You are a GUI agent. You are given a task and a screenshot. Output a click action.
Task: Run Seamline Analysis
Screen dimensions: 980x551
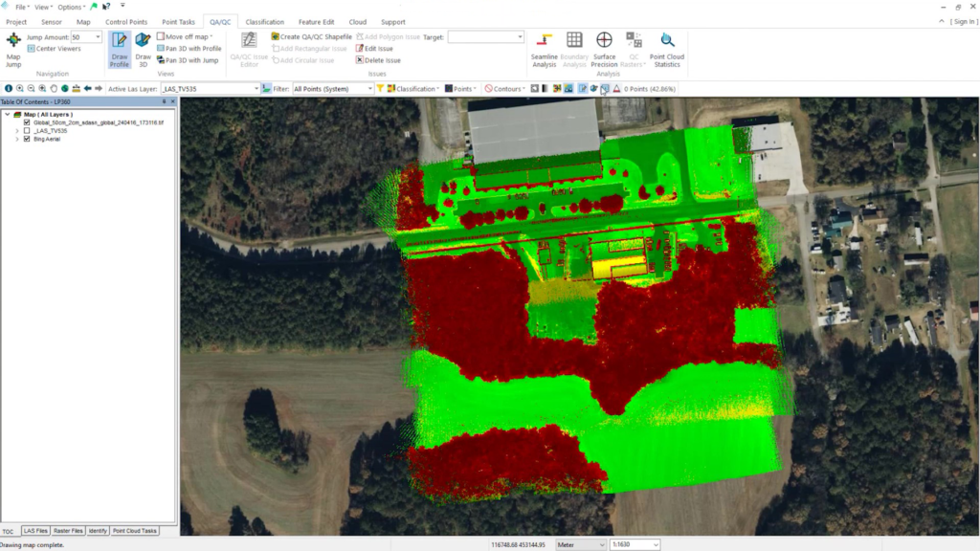pyautogui.click(x=544, y=48)
